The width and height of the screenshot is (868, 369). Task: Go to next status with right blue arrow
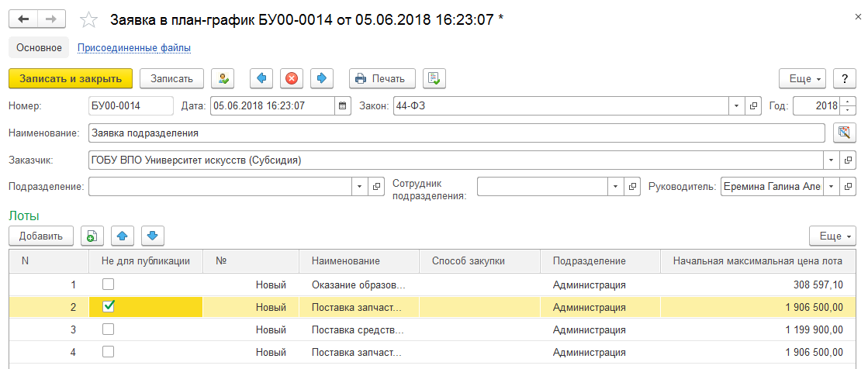pos(322,78)
